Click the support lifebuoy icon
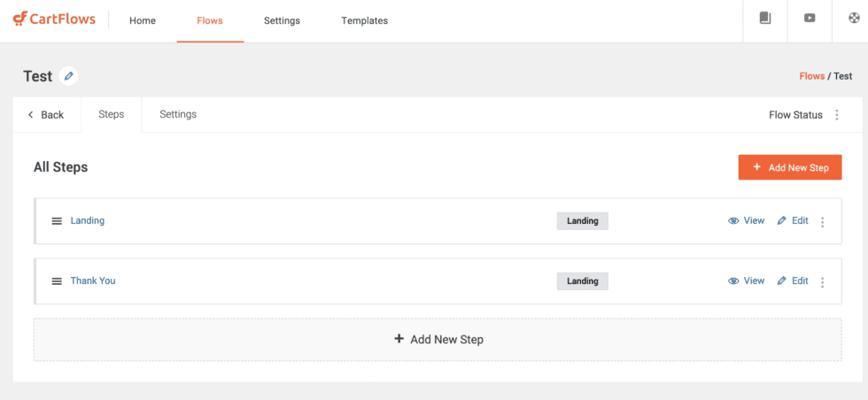868x400 pixels. point(854,19)
